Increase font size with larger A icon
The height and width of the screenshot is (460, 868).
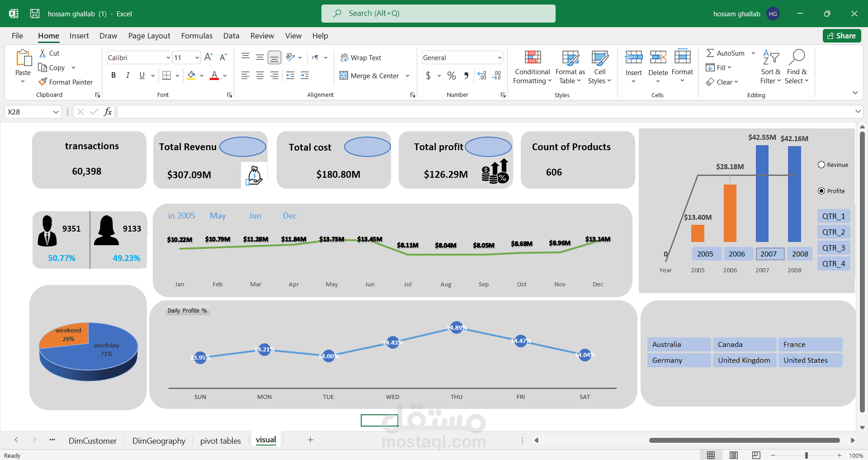pyautogui.click(x=208, y=57)
